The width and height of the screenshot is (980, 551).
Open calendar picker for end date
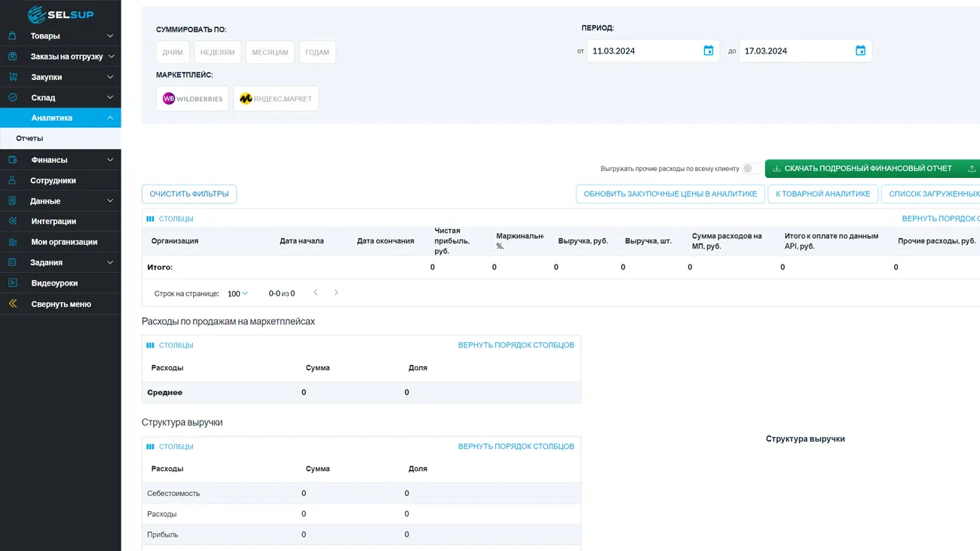[x=860, y=51]
